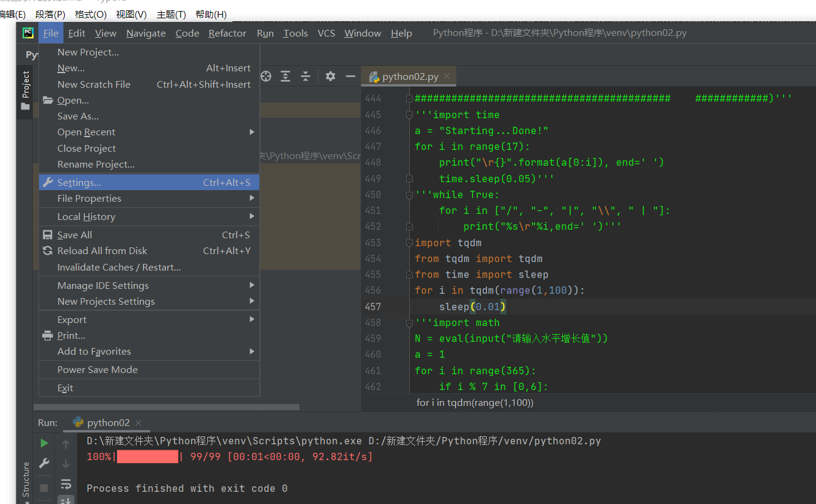This screenshot has width=816, height=504.
Task: Click Save All floppy disk icon in menu
Action: point(48,235)
